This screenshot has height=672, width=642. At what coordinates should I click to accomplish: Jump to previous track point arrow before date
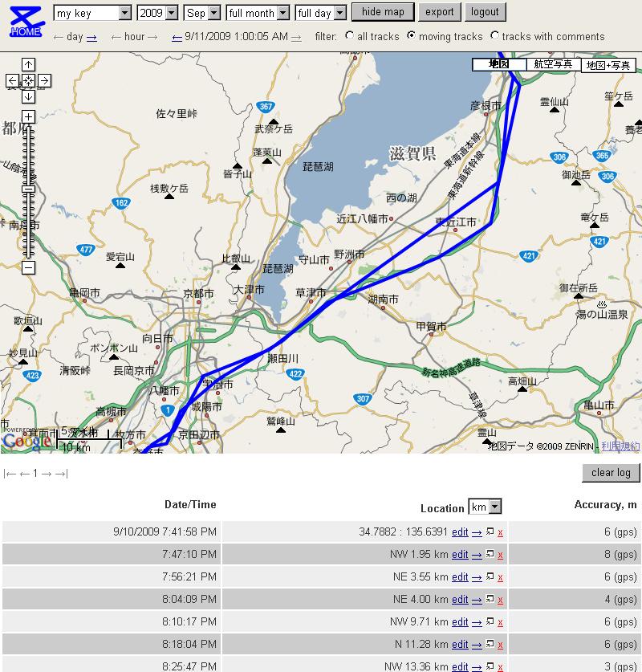(177, 39)
